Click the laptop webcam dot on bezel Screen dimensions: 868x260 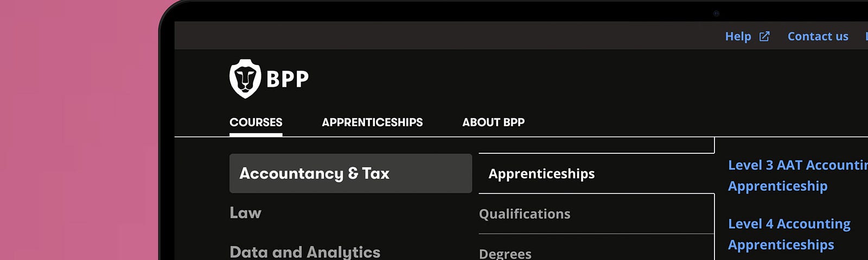click(716, 14)
